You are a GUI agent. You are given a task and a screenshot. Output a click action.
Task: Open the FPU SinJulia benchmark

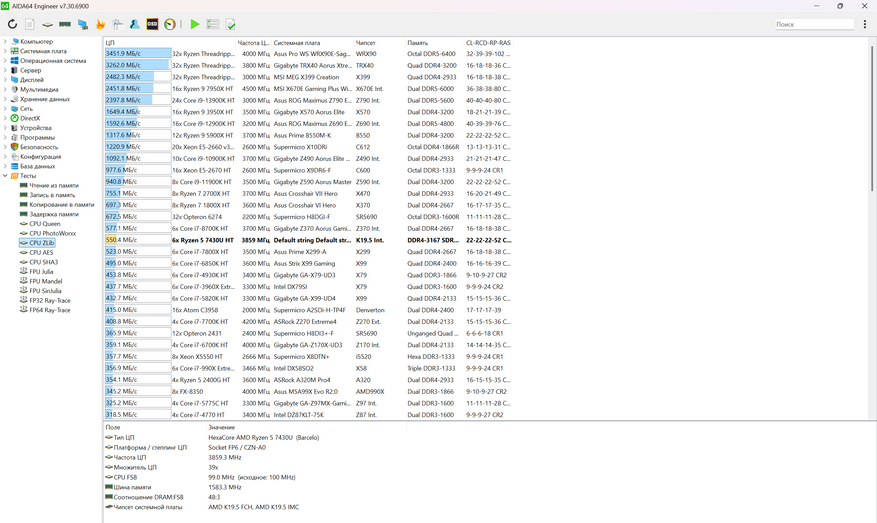45,290
